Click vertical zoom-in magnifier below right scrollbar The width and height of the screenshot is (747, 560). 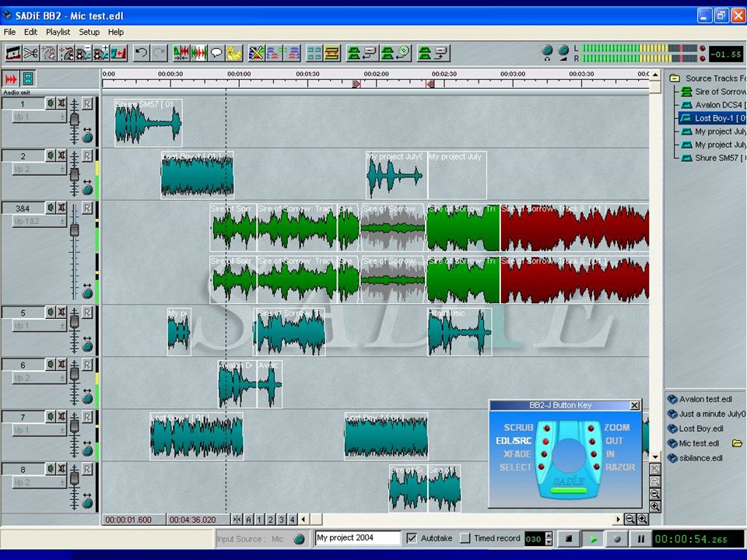(x=655, y=506)
